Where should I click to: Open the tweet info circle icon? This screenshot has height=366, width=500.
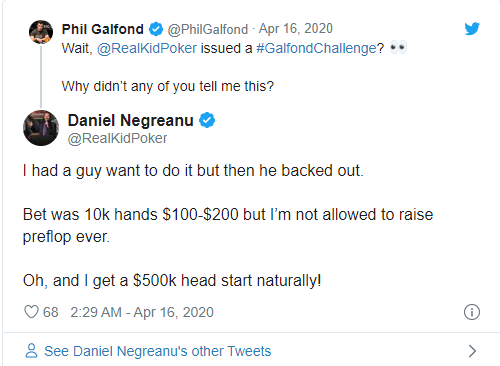[472, 312]
